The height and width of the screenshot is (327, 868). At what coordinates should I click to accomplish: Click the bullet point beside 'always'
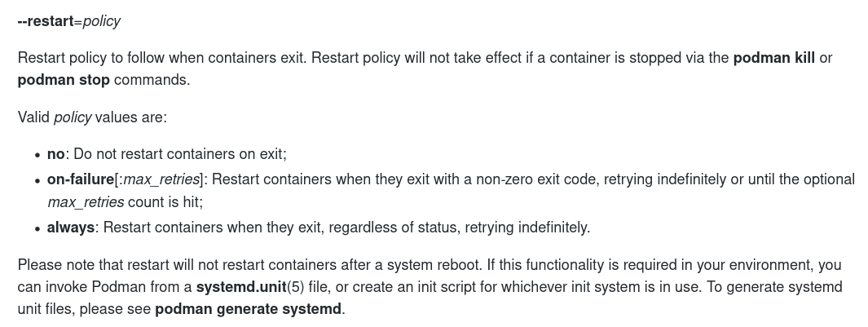click(x=37, y=228)
